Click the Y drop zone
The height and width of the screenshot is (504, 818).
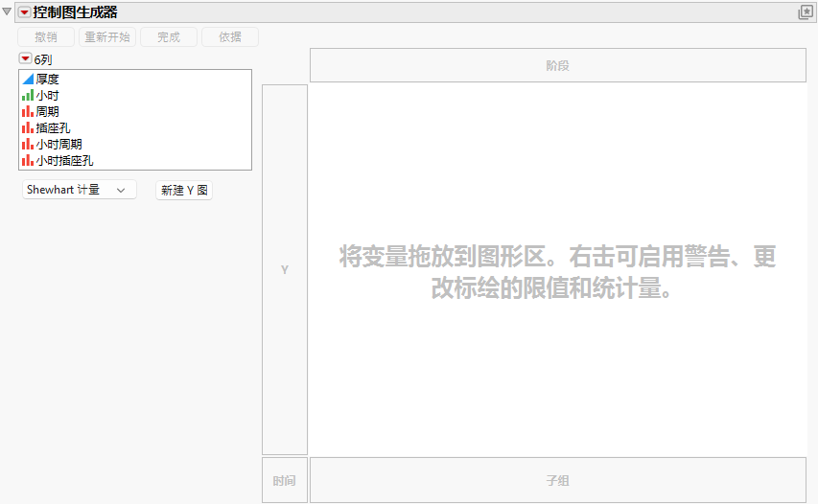tap(285, 269)
